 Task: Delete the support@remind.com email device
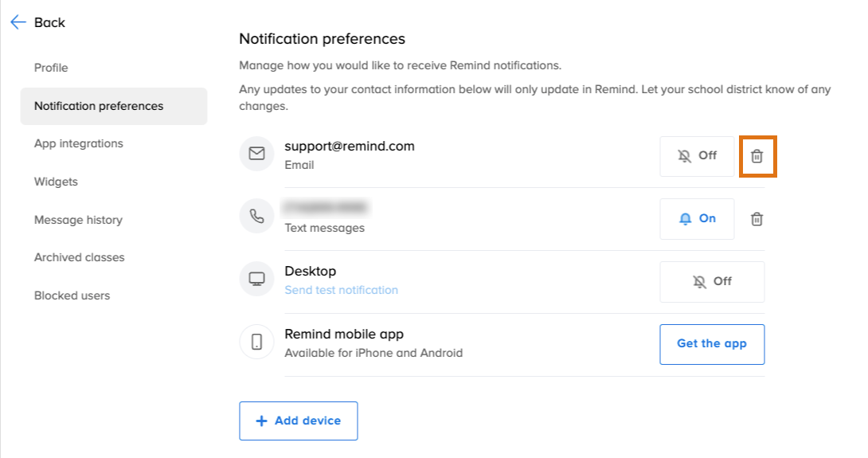[x=757, y=156]
